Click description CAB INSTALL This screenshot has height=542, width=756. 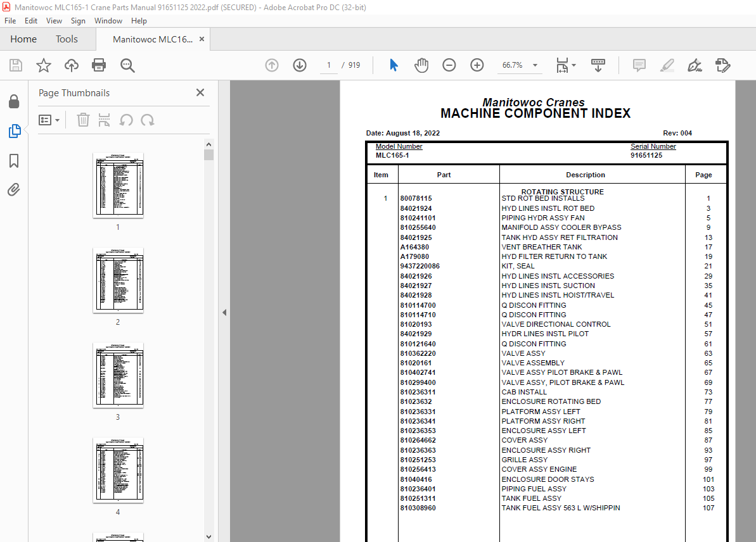point(524,392)
